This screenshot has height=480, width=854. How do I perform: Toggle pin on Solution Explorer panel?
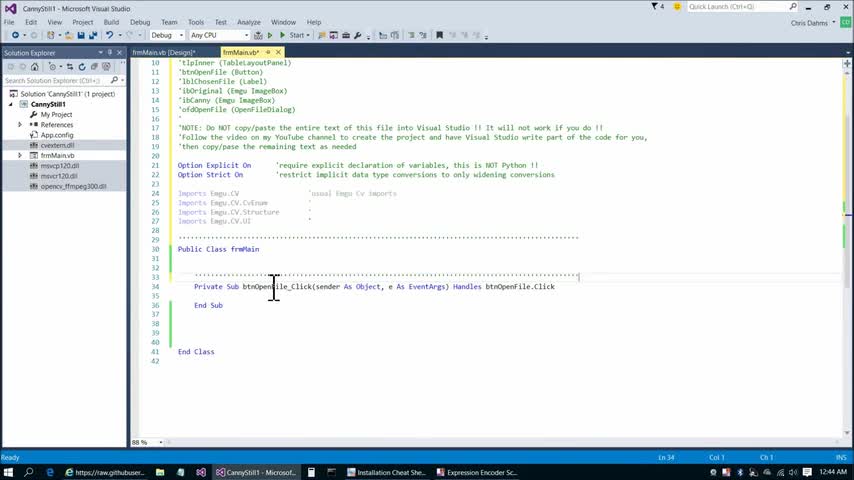(x=110, y=53)
